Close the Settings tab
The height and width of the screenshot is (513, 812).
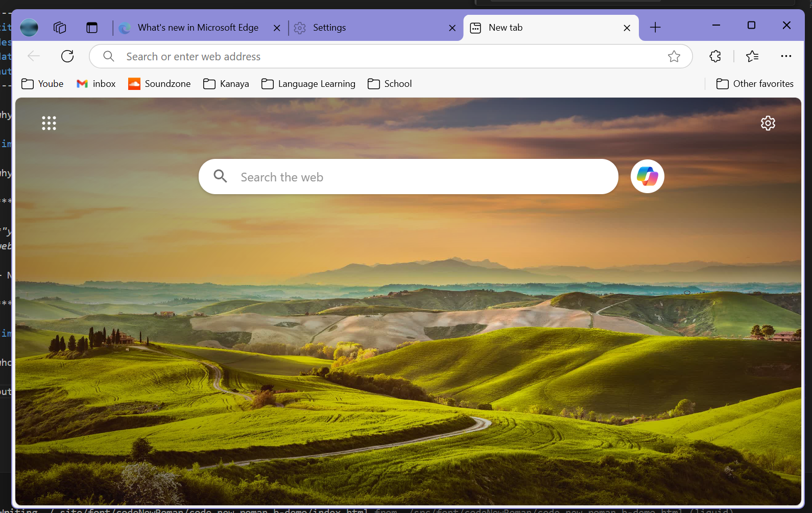[452, 28]
